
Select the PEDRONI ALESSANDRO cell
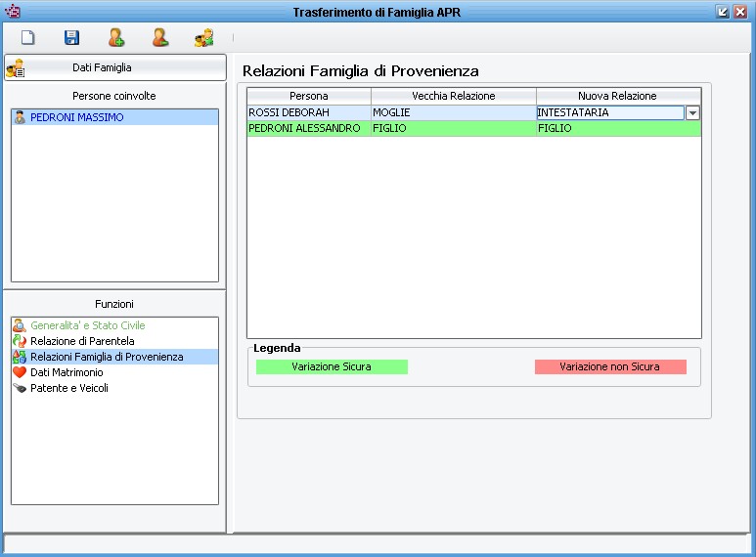tap(309, 128)
